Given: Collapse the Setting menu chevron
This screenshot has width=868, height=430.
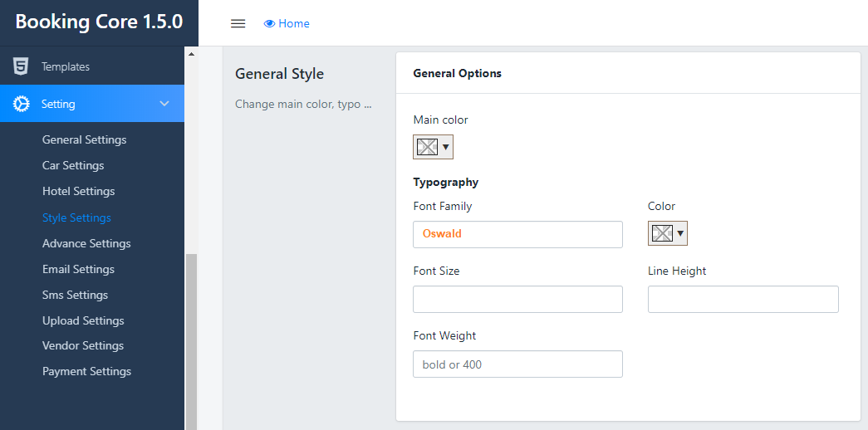Looking at the screenshot, I should tap(164, 104).
